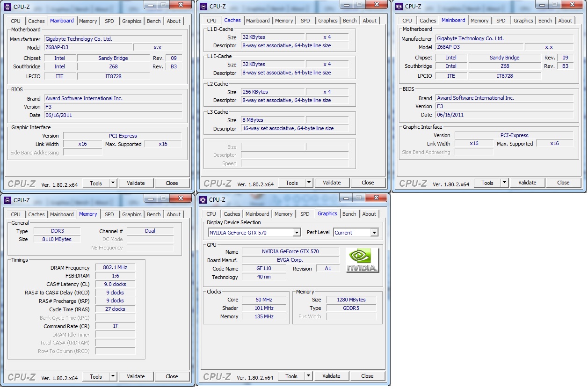This screenshot has width=588, height=389.
Task: Open the Tools dropdown arrow in the Caches window
Action: click(309, 183)
